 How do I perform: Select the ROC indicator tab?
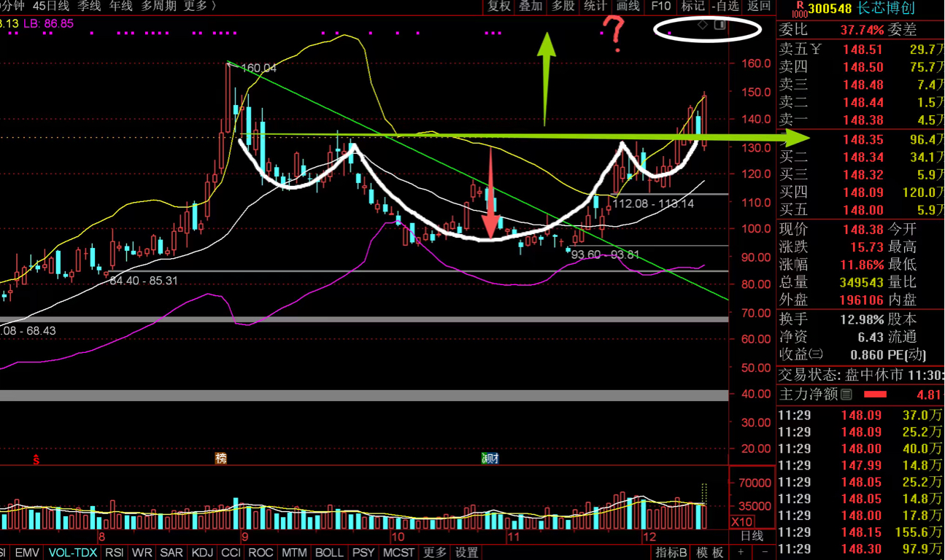pos(261,553)
